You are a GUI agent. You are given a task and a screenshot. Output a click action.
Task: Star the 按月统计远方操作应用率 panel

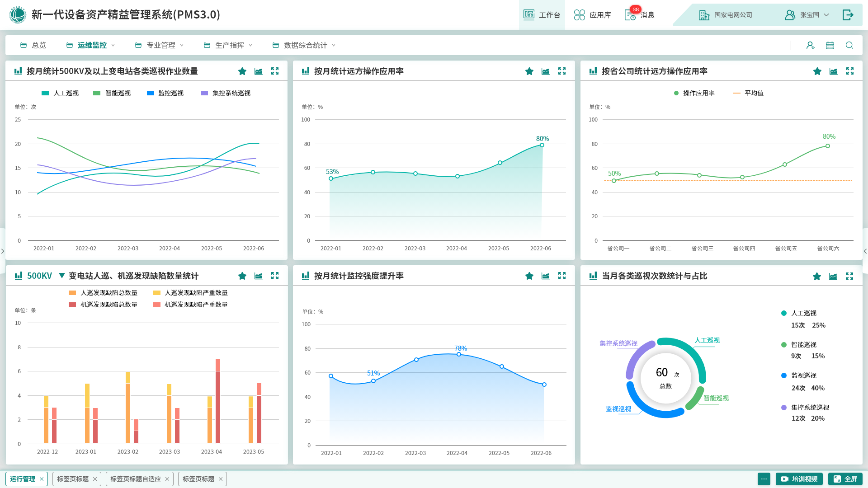tap(529, 71)
